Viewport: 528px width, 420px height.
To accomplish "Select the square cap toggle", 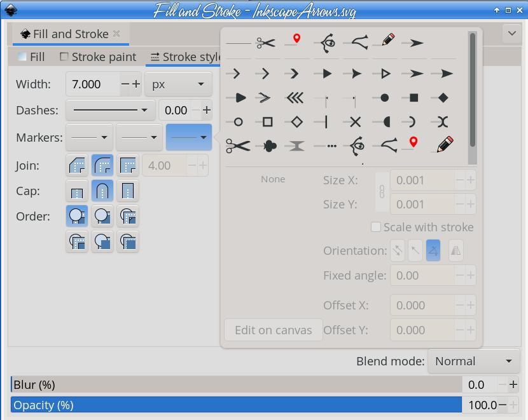I will [x=128, y=191].
